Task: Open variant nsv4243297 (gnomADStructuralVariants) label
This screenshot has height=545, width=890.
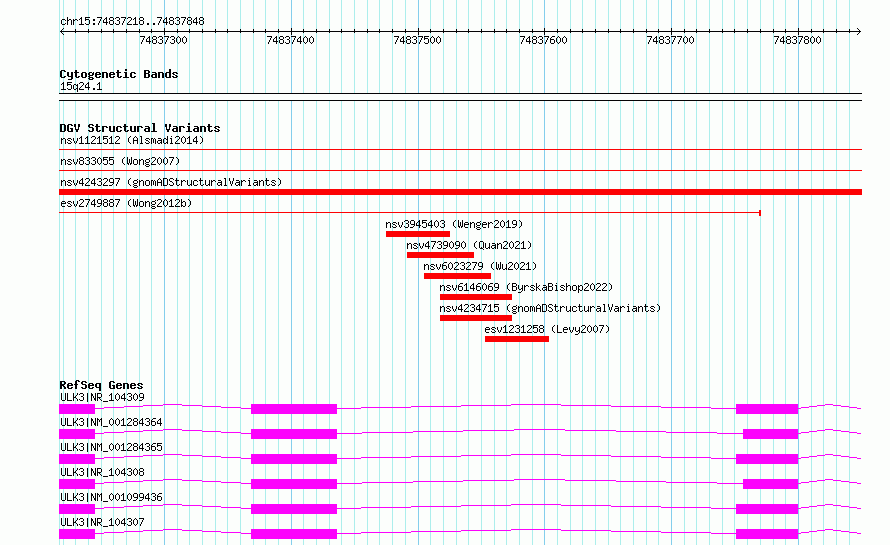Action: click(x=171, y=182)
